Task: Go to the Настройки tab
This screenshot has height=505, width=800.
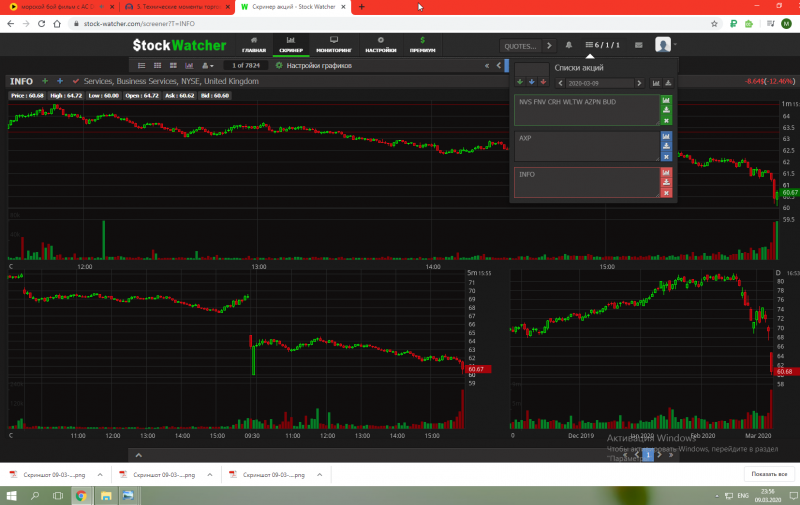Action: [x=381, y=45]
